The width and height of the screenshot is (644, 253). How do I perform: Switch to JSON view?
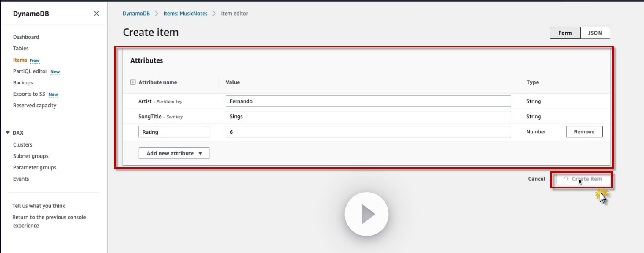[x=595, y=33]
